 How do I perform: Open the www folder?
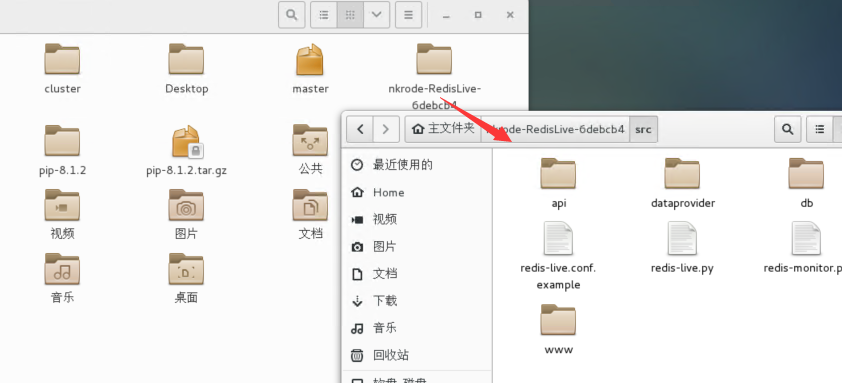558,319
